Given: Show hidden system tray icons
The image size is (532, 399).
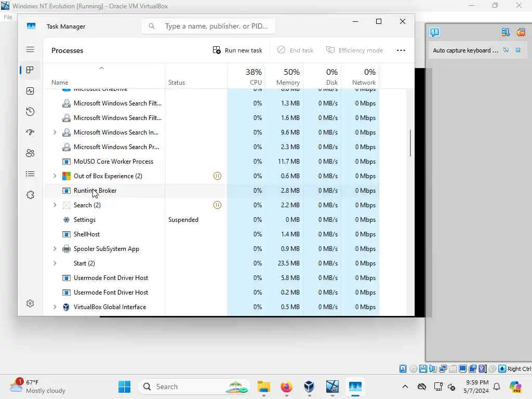Looking at the screenshot, I should coord(405,387).
